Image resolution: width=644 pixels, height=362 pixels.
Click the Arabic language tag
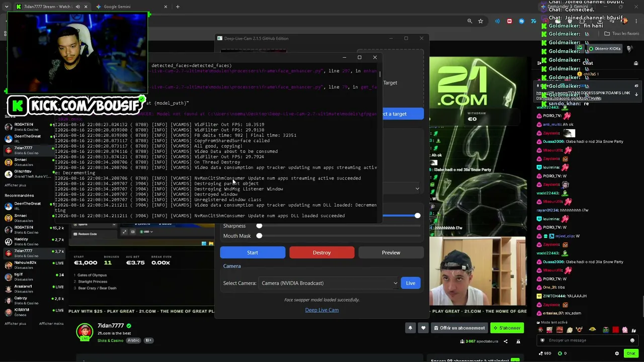[x=133, y=340]
